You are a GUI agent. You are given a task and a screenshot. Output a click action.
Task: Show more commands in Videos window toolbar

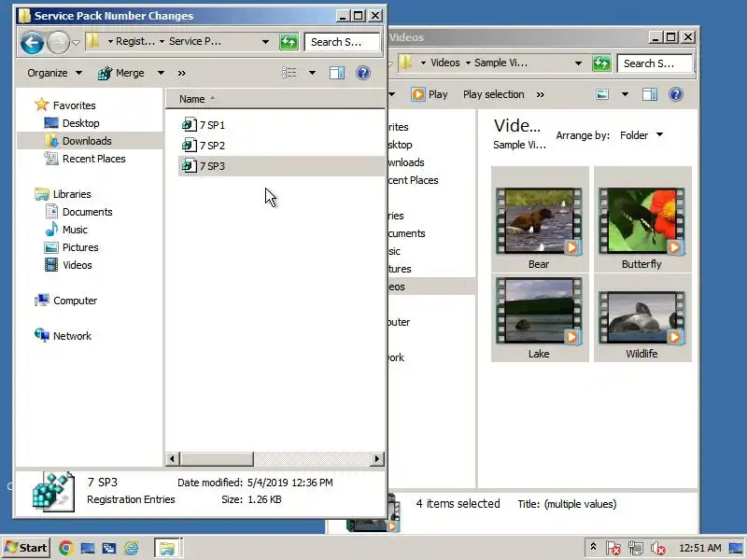point(541,95)
